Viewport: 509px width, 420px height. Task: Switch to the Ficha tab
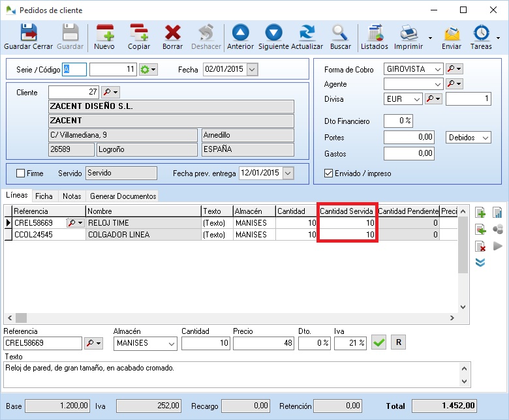click(44, 196)
